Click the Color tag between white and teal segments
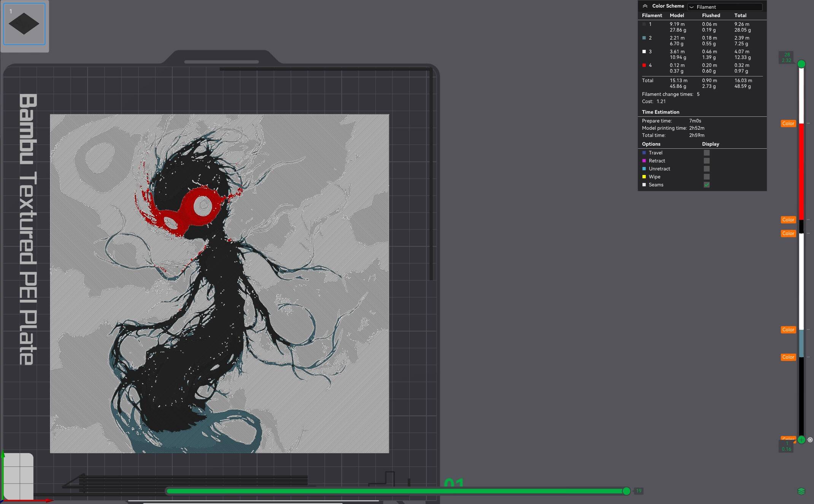The image size is (814, 504). pos(788,330)
